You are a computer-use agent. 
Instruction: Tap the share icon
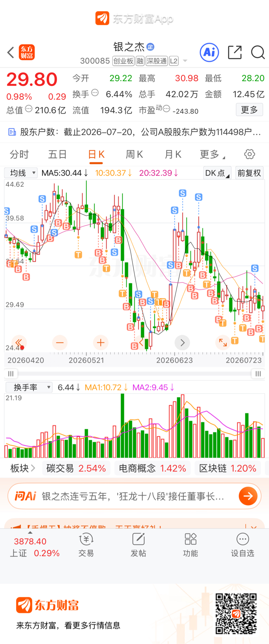tap(235, 52)
